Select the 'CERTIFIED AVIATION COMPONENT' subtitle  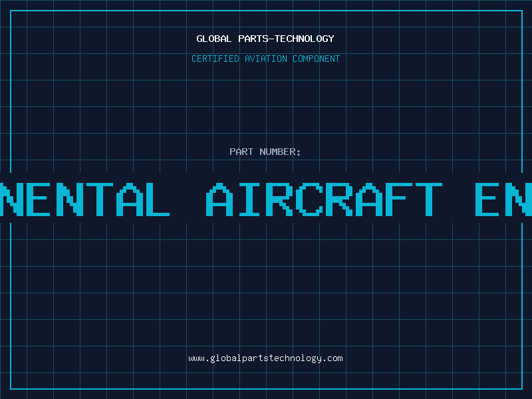(265, 59)
